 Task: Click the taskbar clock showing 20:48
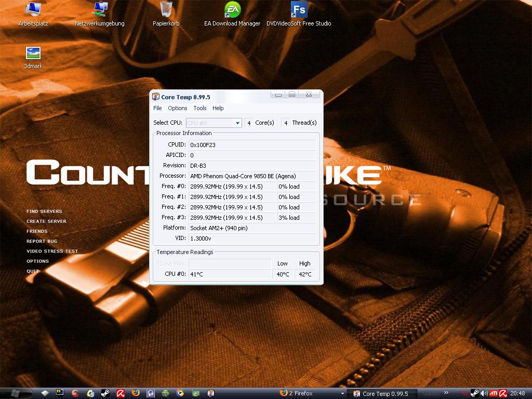[x=518, y=394]
